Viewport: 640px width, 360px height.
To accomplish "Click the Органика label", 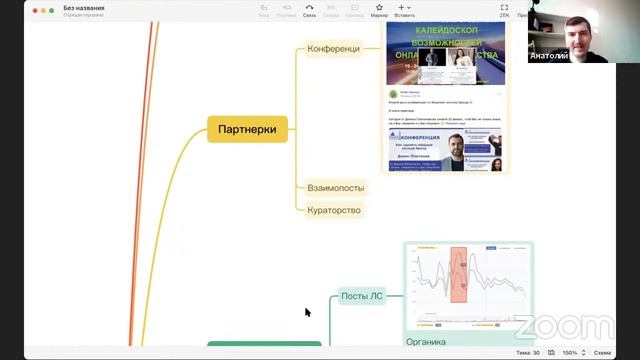I will coord(426,342).
